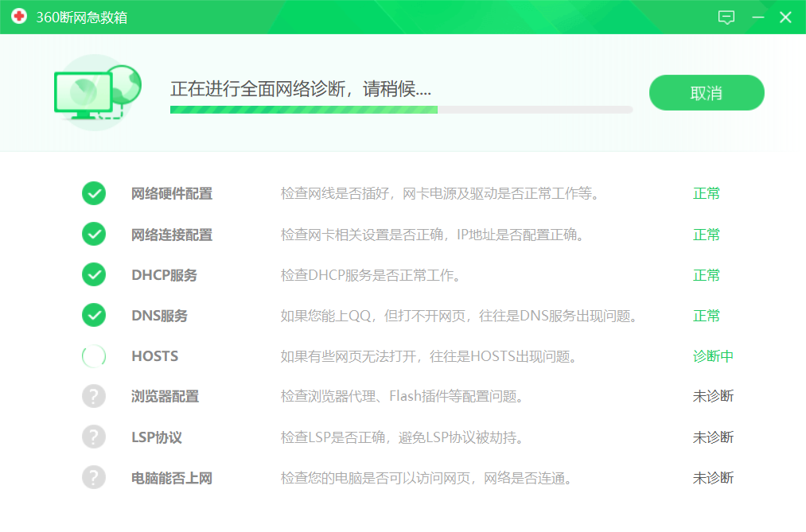Minimize the 360断网急救箱 window
Image resolution: width=806 pixels, height=532 pixels.
point(758,17)
